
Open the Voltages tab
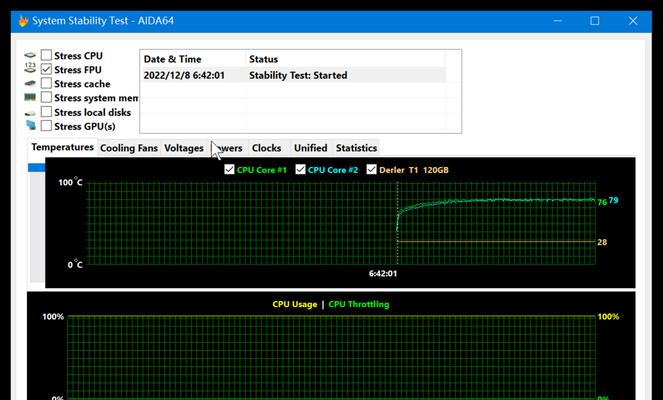click(184, 148)
